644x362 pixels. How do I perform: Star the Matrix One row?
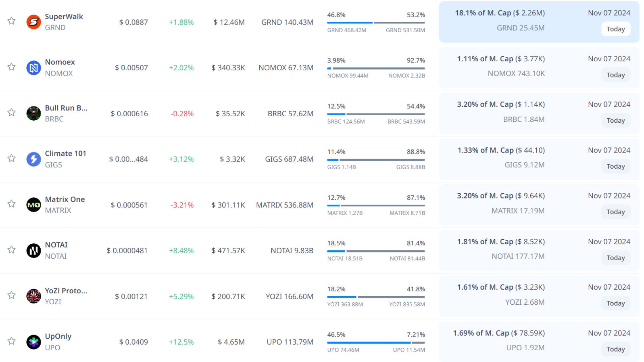click(11, 204)
